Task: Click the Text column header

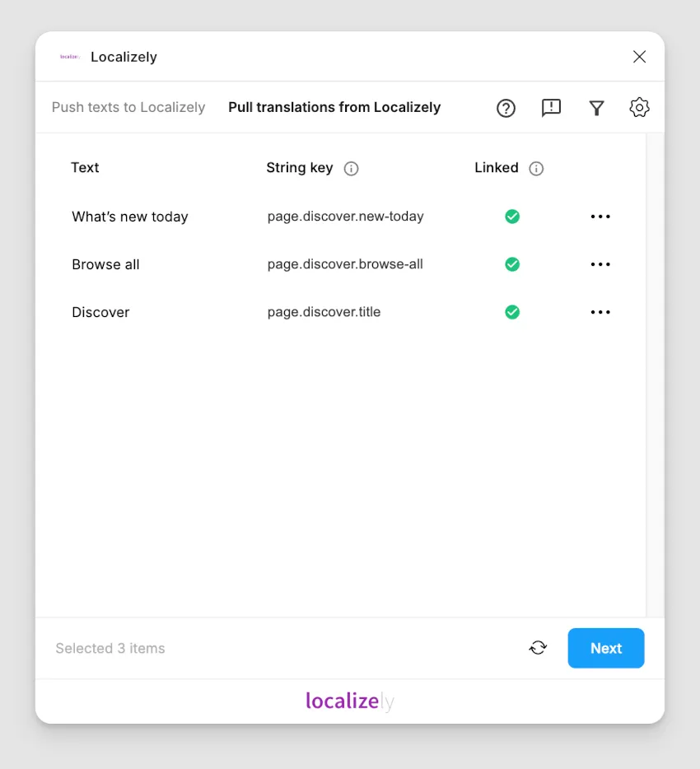Action: [85, 168]
